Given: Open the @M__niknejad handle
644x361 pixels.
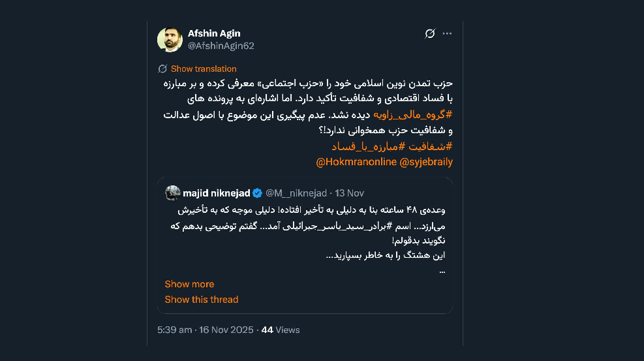Looking at the screenshot, I should pos(296,193).
